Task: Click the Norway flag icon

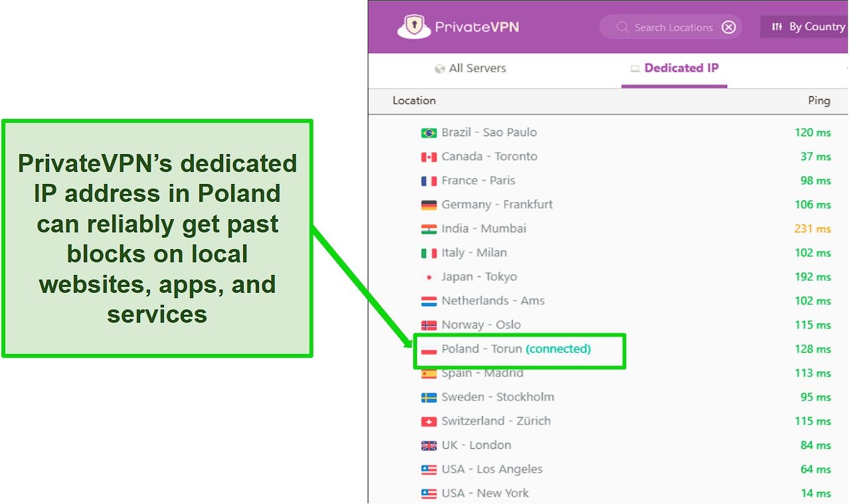Action: click(429, 325)
